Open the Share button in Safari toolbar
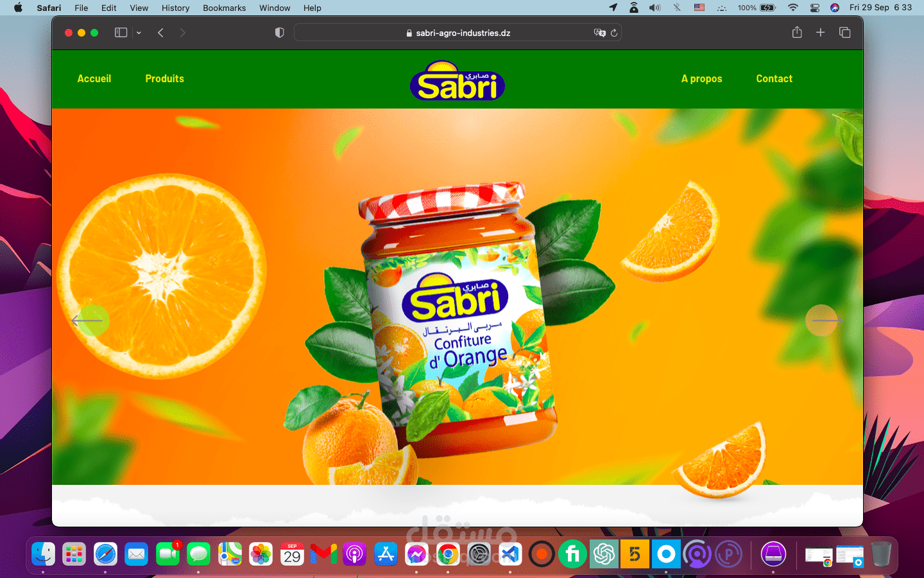Screen dimensions: 924x578 pyautogui.click(x=797, y=32)
